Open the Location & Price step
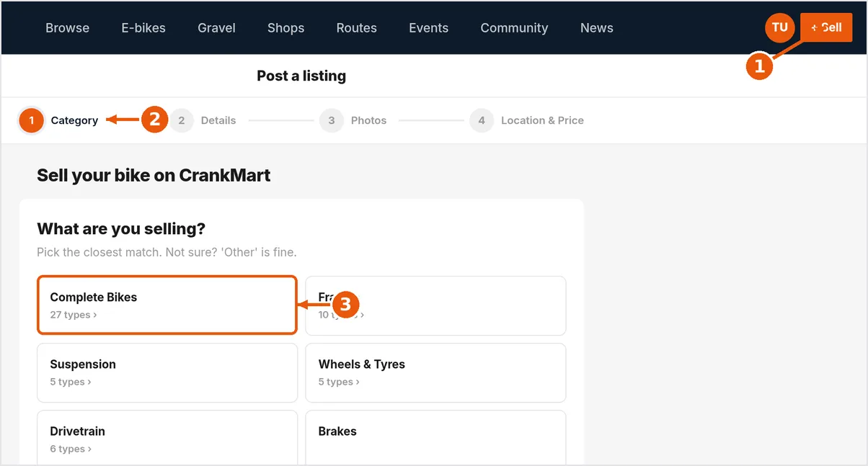This screenshot has width=868, height=466. [x=527, y=120]
